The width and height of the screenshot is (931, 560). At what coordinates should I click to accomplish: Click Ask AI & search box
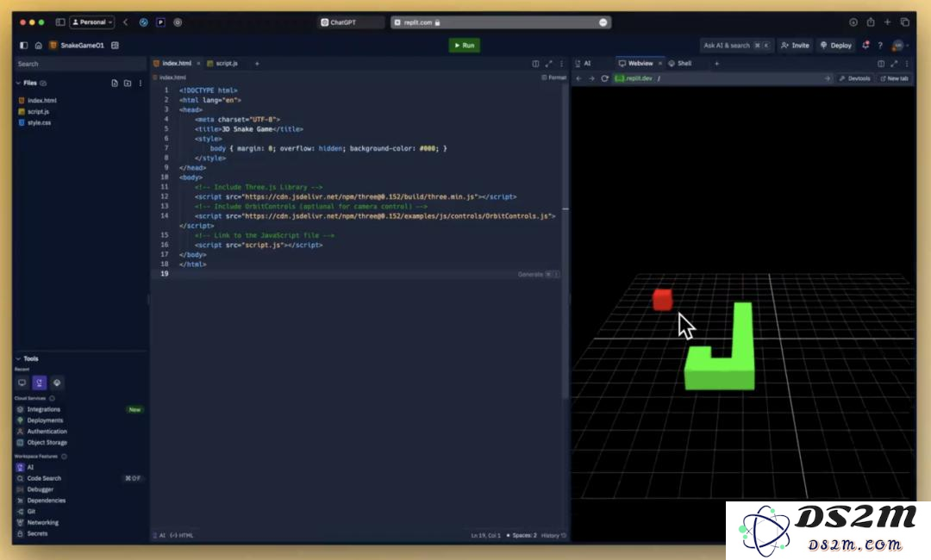click(x=736, y=45)
